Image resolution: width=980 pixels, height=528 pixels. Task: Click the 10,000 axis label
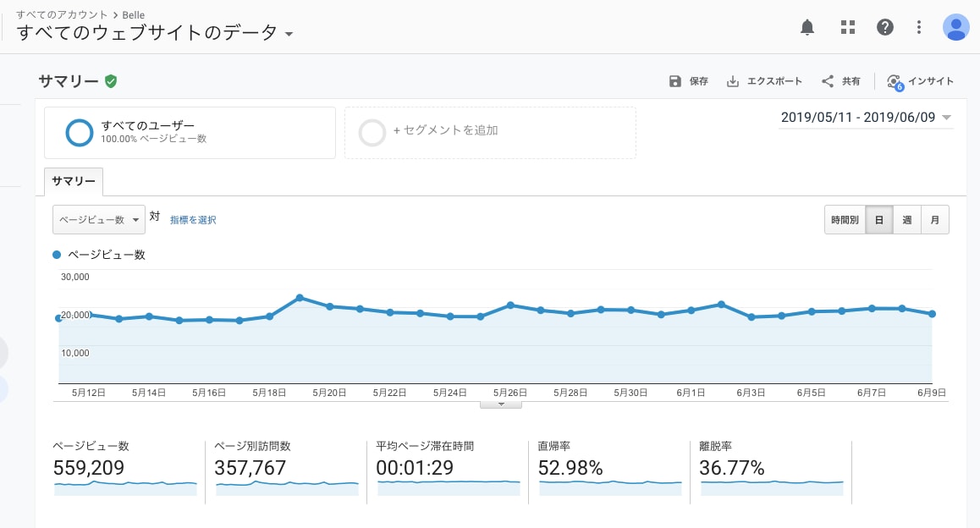(x=75, y=353)
